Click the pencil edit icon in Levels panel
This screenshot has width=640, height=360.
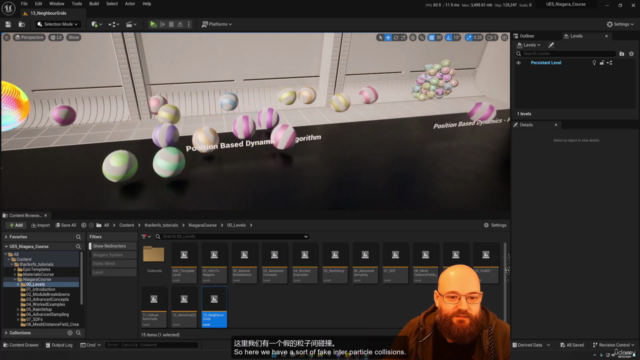click(551, 45)
